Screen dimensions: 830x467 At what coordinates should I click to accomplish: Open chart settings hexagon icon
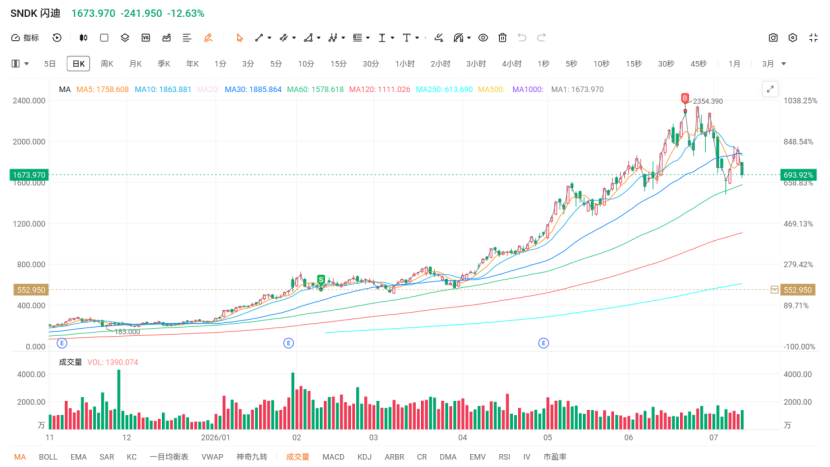[x=792, y=38]
